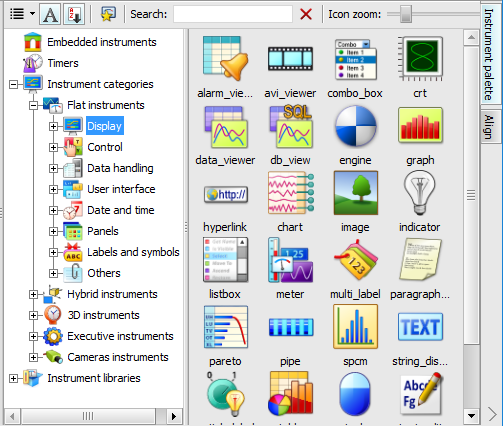This screenshot has height=426, width=503.
Task: Select the multi_label tag instrument
Action: 355,261
